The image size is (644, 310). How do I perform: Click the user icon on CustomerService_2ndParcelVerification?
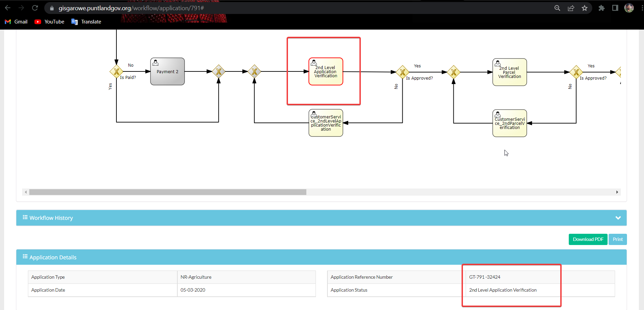click(x=498, y=114)
